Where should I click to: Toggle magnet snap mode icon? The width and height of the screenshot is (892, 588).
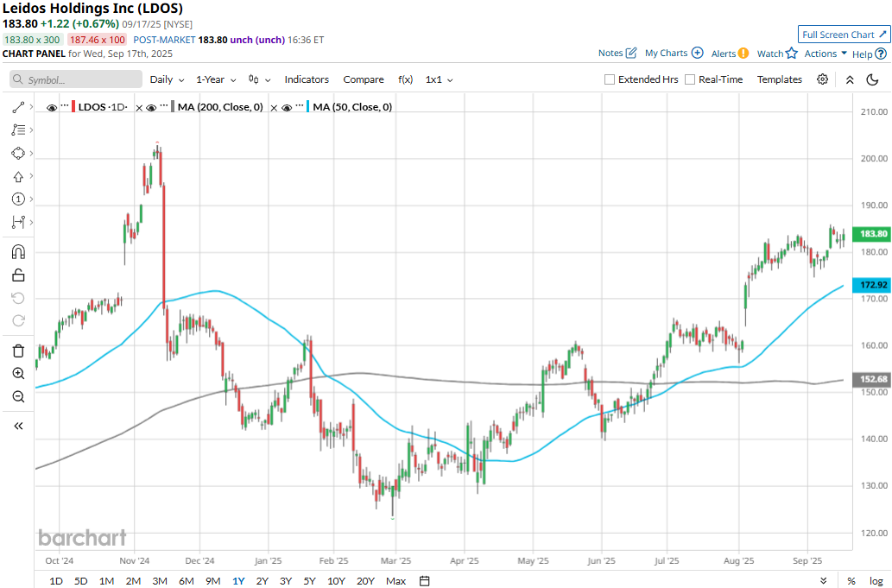point(18,252)
